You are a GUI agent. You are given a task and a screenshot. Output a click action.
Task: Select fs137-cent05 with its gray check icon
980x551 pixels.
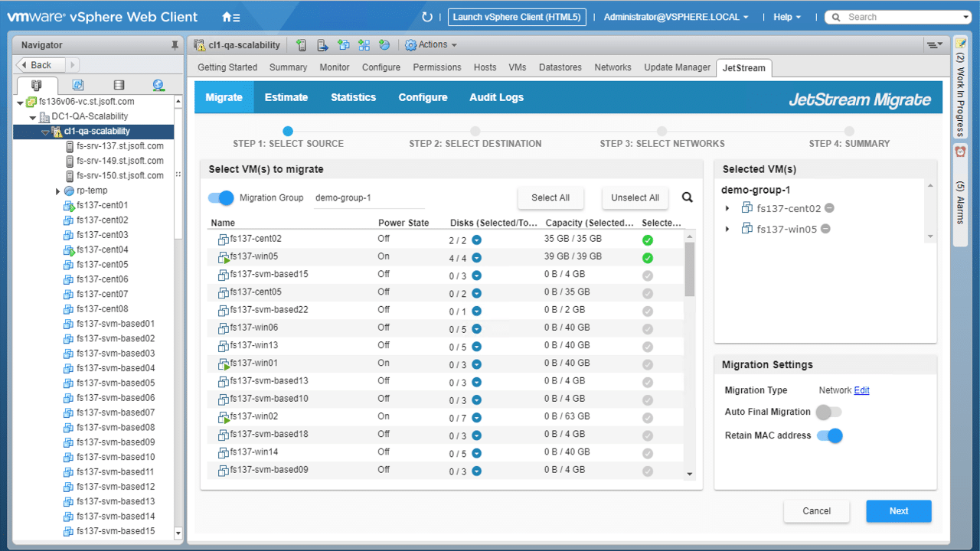coord(648,293)
